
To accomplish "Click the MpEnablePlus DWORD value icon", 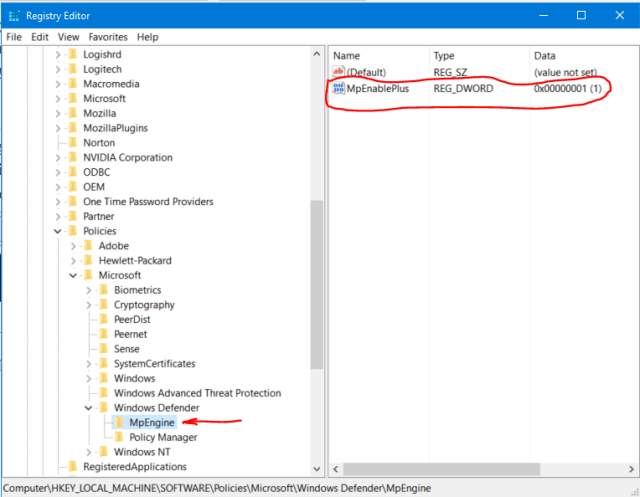I will pyautogui.click(x=338, y=88).
